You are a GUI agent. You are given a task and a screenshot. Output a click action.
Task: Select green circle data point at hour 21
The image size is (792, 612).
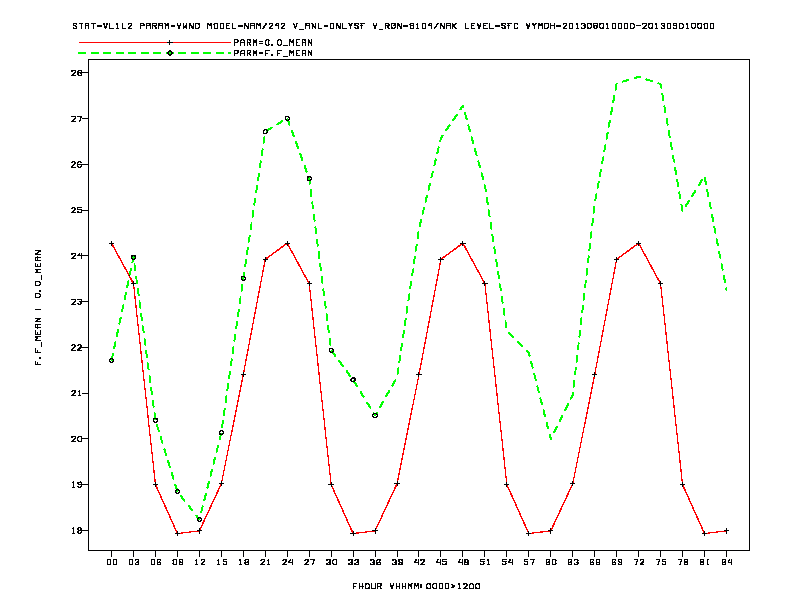[x=265, y=132]
